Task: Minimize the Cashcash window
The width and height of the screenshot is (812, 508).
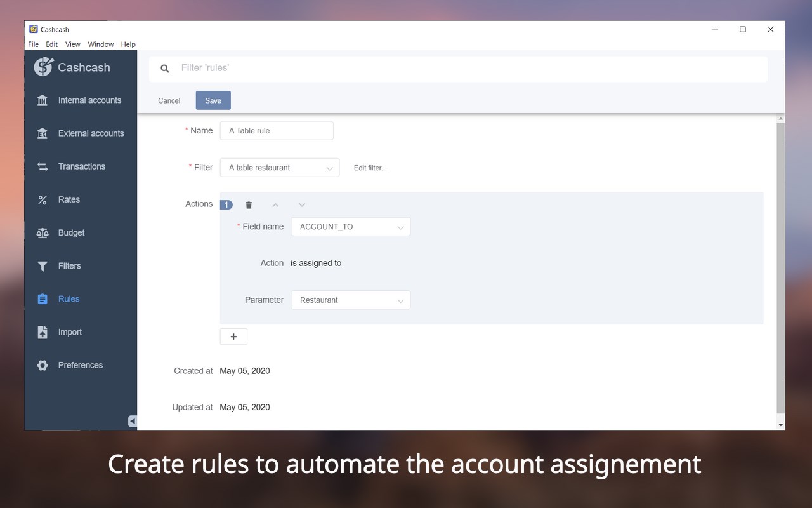Action: 715,29
